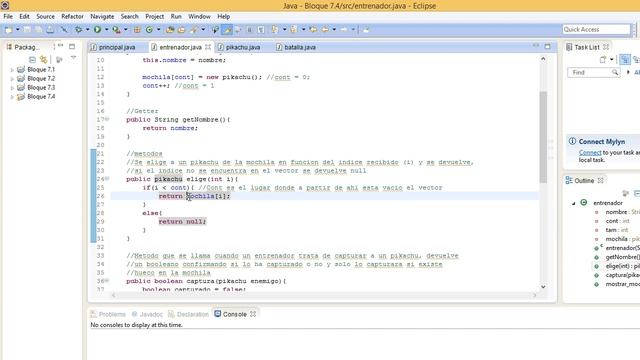This screenshot has height=360, width=640.
Task: Click the Run Last Tool icon
Action: coord(116,29)
